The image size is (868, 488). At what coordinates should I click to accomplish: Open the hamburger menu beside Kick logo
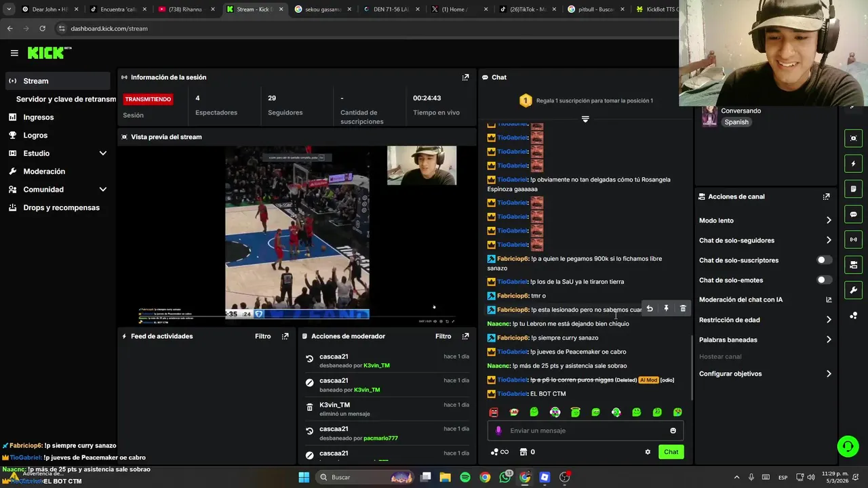14,53
